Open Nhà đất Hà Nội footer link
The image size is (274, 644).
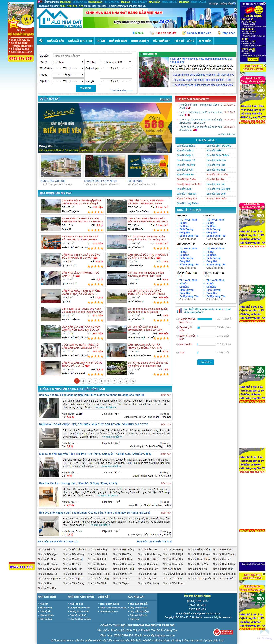[x=46, y=550]
